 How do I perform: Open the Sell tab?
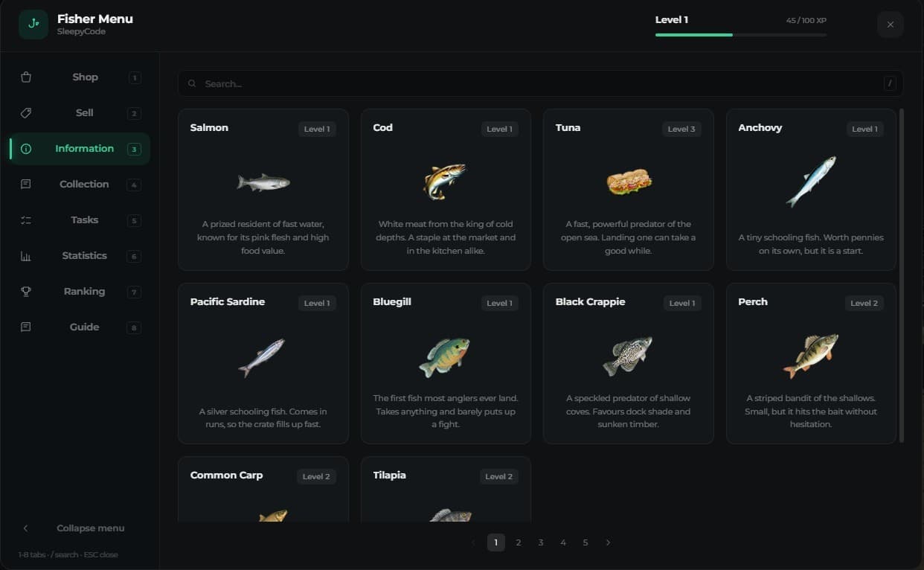80,113
